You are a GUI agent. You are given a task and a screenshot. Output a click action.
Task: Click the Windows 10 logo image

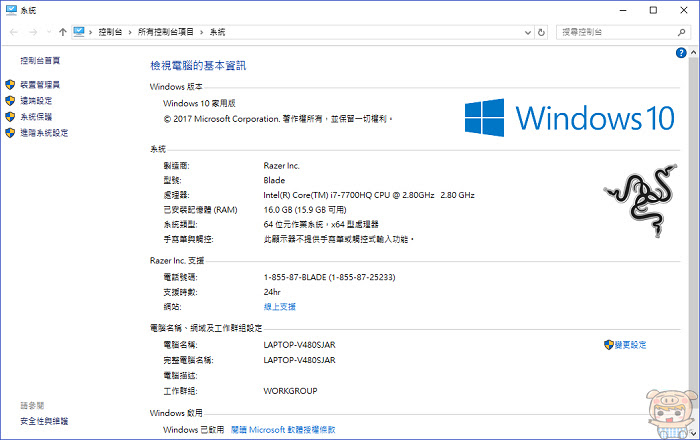click(569, 118)
